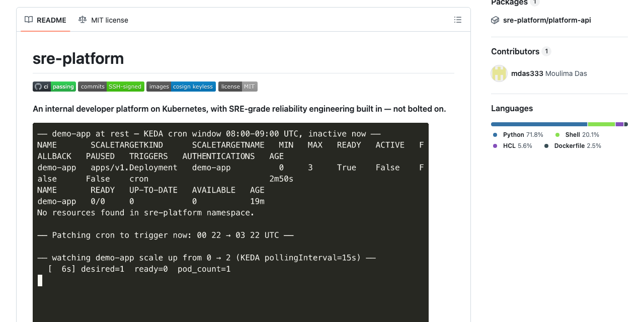Select HCL segment of language bar
This screenshot has width=644, height=322.
coord(619,124)
